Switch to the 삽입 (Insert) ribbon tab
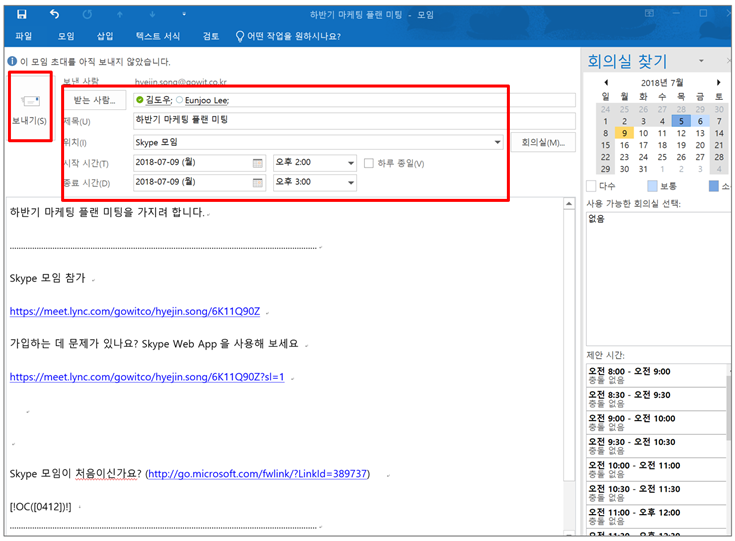This screenshot has width=735, height=541. click(105, 36)
